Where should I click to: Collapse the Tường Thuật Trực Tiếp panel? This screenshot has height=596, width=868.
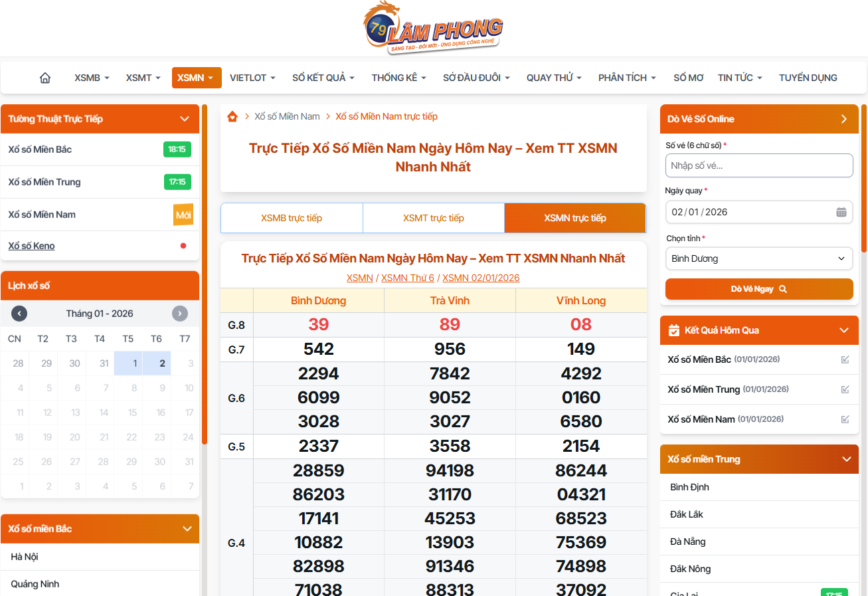[x=185, y=119]
